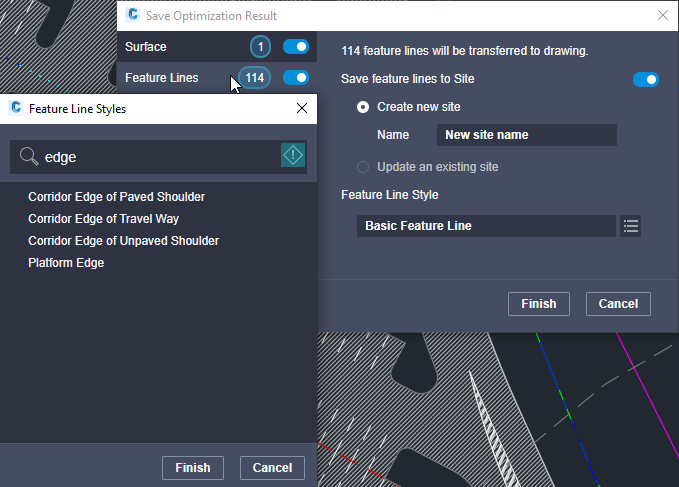Select the Create new site radio button
679x487 pixels.
363,107
